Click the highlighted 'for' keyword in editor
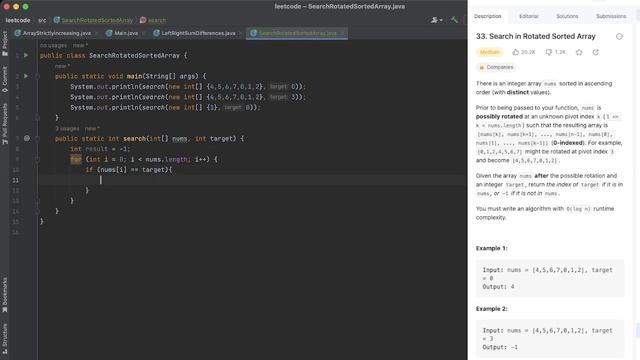This screenshot has width=640, height=360. click(76, 159)
